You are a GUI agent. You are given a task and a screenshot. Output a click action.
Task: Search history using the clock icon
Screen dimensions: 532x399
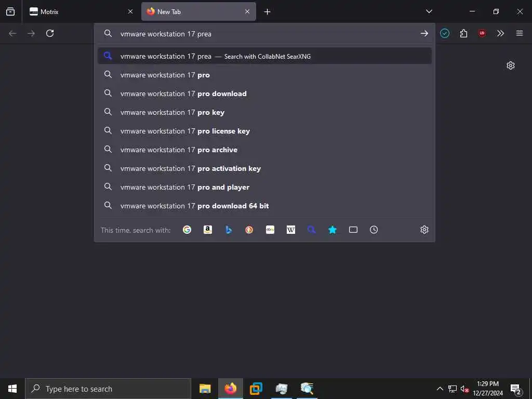[374, 230]
